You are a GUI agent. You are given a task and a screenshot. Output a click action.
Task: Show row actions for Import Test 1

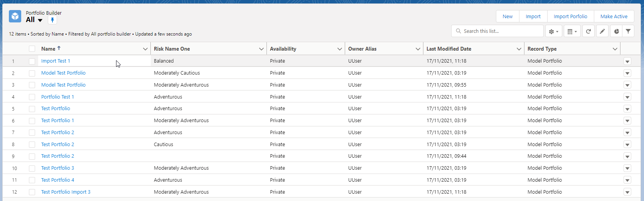click(x=627, y=61)
